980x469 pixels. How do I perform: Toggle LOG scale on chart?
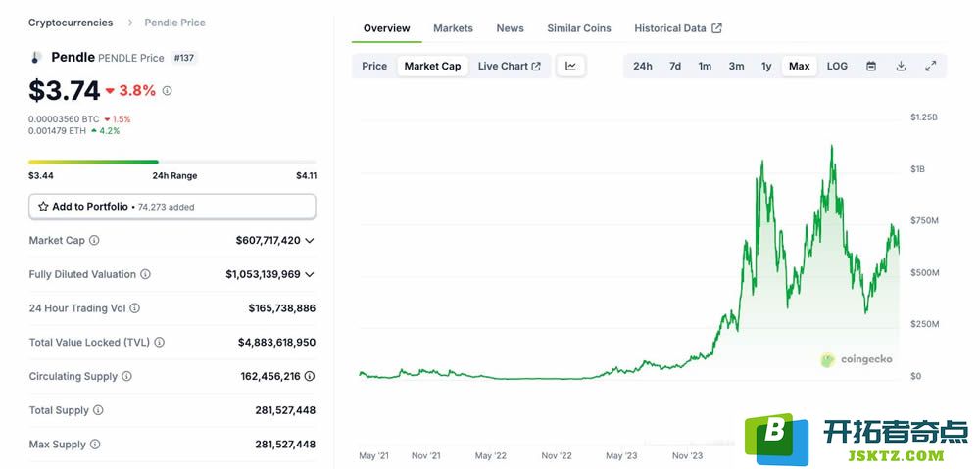coord(837,66)
